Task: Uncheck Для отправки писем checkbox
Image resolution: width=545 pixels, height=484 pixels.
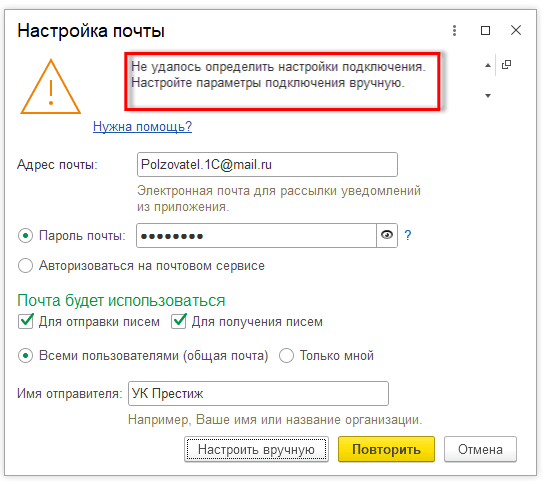Action: [x=26, y=321]
